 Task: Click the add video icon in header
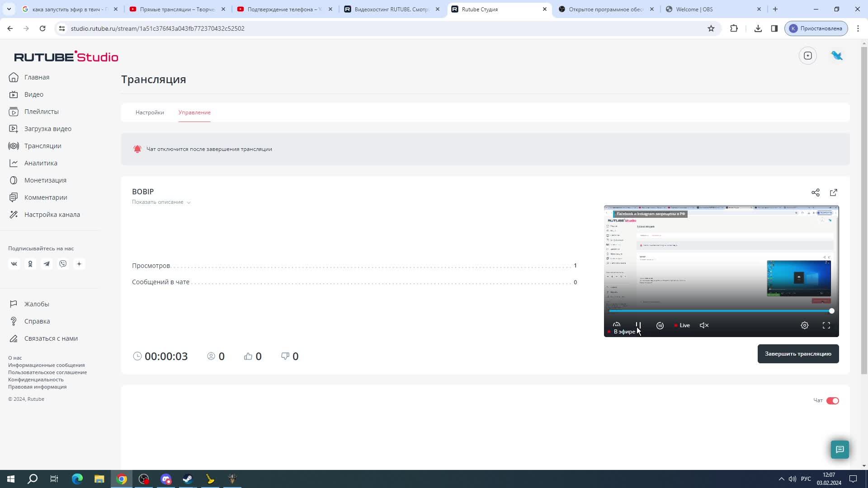pyautogui.click(x=807, y=56)
